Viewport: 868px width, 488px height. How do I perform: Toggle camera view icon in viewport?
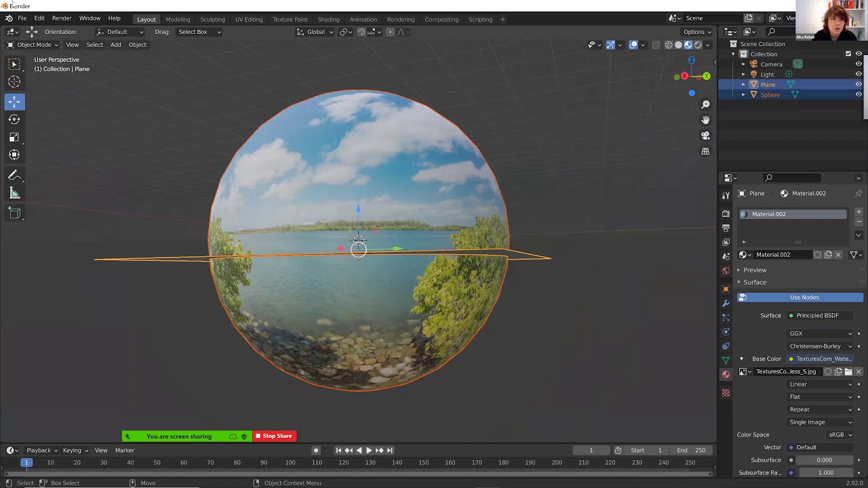pos(705,136)
